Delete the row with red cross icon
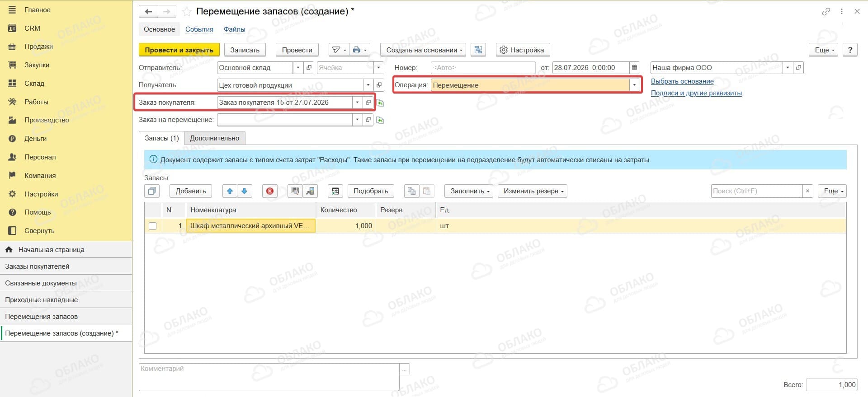The height and width of the screenshot is (397, 868). (270, 191)
